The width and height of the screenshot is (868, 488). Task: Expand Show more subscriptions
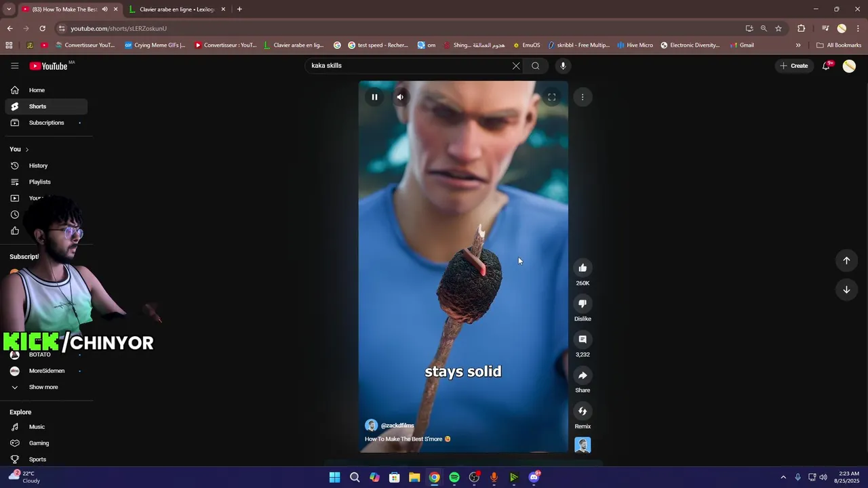[46, 387]
